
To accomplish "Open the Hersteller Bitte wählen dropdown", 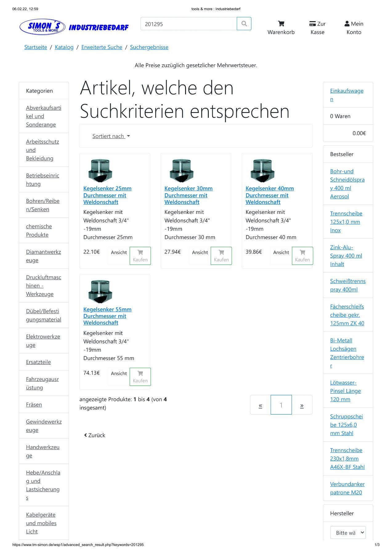I will (x=348, y=532).
